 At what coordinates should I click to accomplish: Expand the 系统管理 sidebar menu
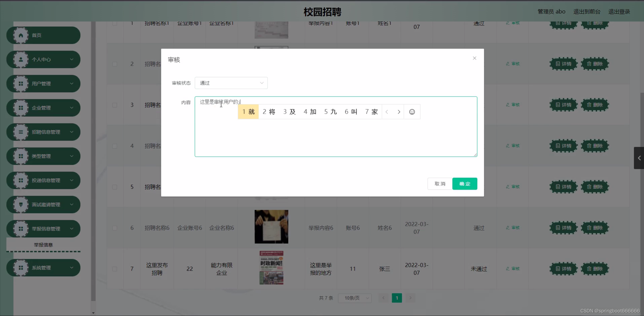tap(43, 268)
